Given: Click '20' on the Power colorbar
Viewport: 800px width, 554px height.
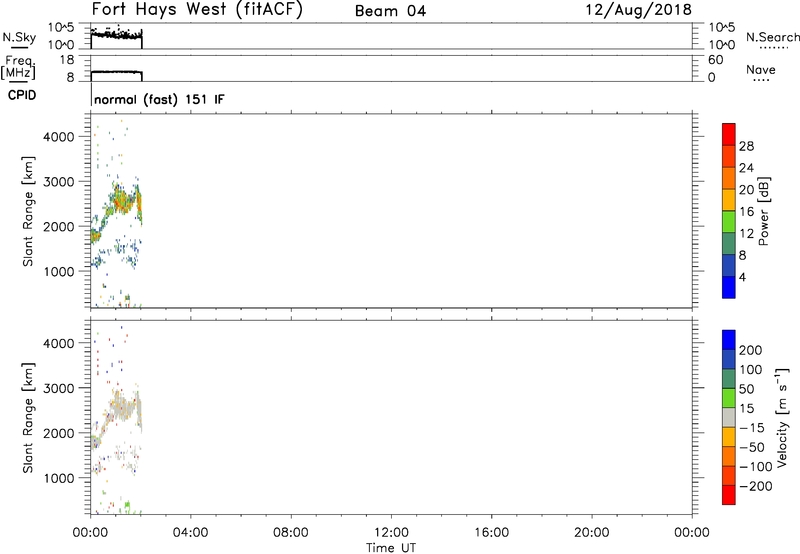Looking at the screenshot, I should 746,190.
